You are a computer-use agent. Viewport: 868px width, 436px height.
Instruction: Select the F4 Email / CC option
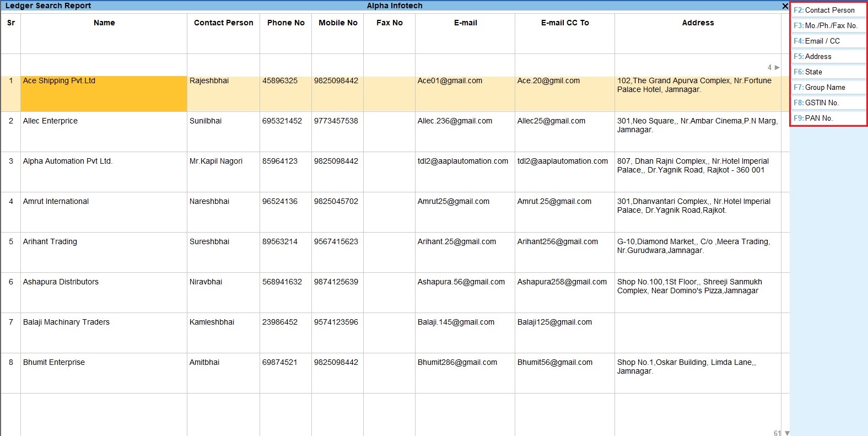(x=828, y=41)
